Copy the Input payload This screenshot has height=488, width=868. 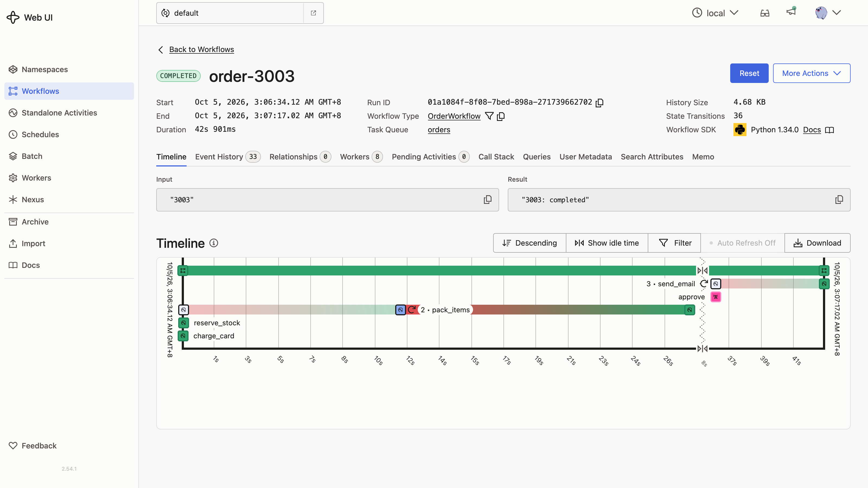point(488,200)
